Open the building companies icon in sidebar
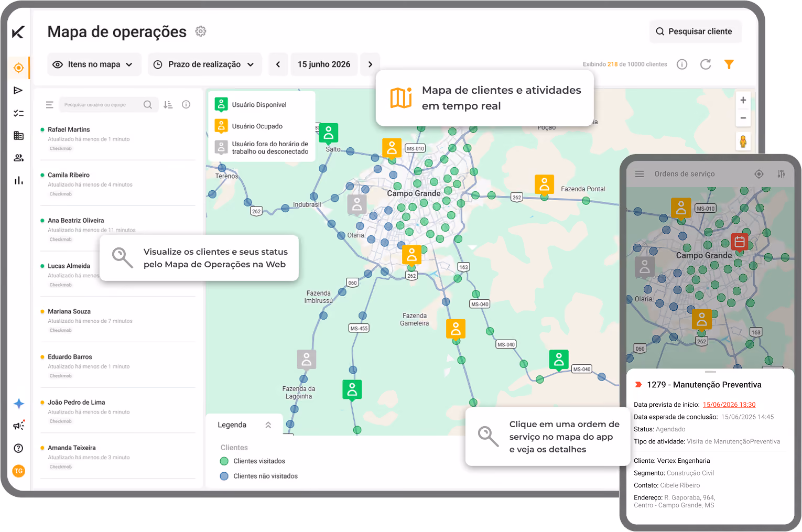 (x=18, y=136)
